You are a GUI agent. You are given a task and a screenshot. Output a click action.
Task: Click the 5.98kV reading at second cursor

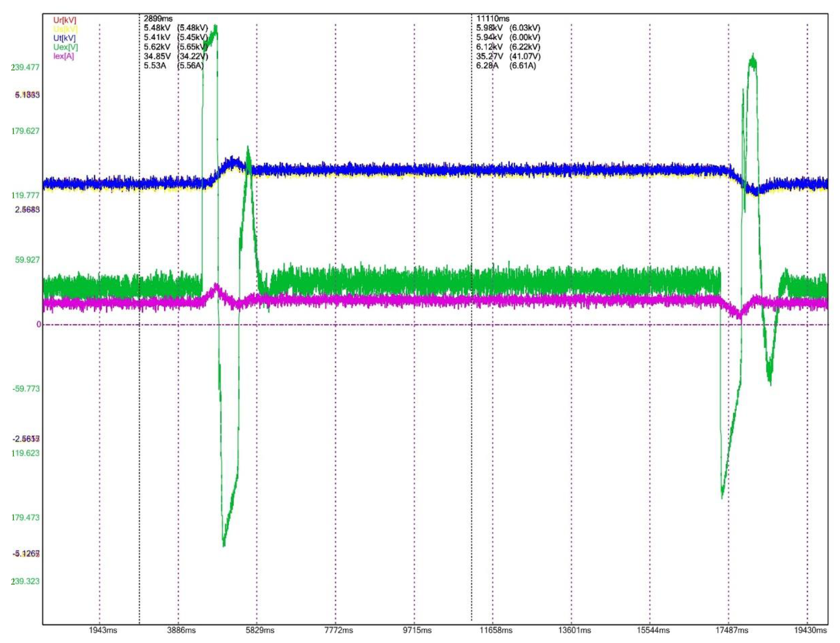[489, 28]
